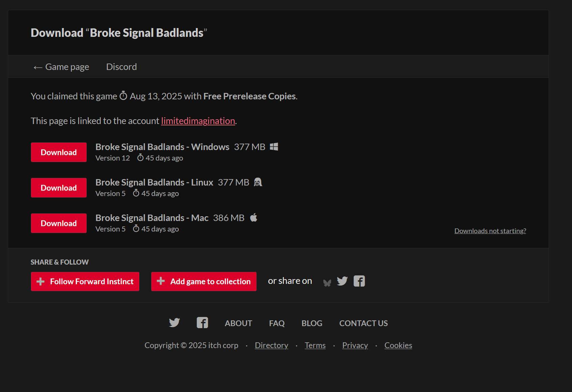Screen dimensions: 572x392
Task: Download the Linux version
Action: [59, 188]
